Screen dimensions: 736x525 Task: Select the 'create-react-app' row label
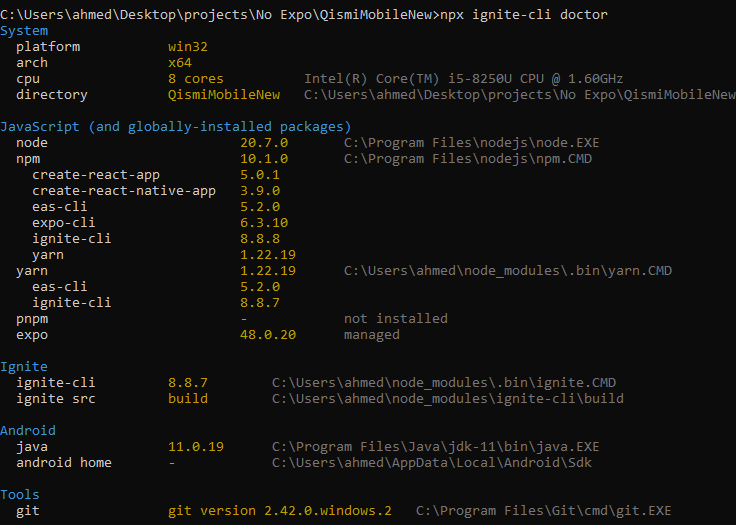(96, 175)
